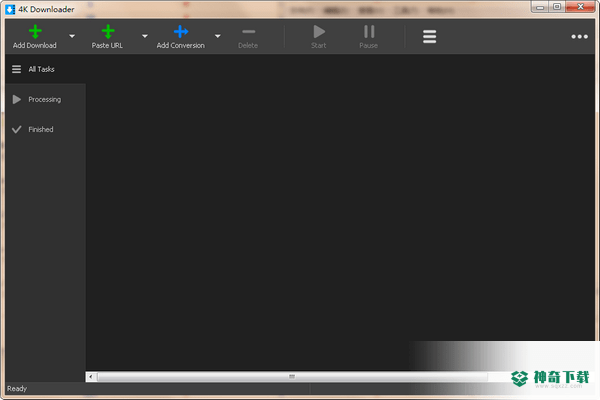The height and width of the screenshot is (400, 600).
Task: Click the blue Add Conversion icon
Action: click(x=181, y=32)
